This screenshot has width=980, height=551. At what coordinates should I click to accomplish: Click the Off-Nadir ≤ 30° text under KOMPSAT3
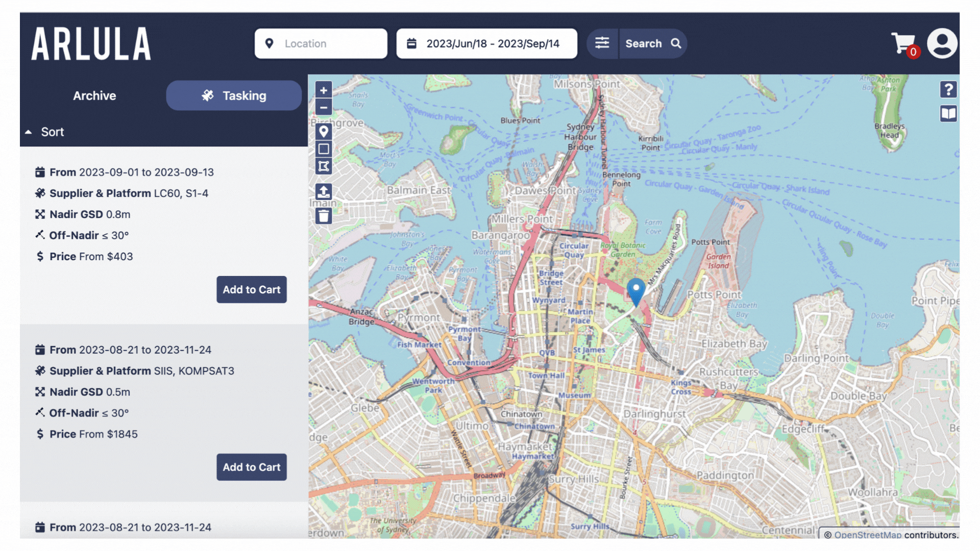[x=89, y=413]
